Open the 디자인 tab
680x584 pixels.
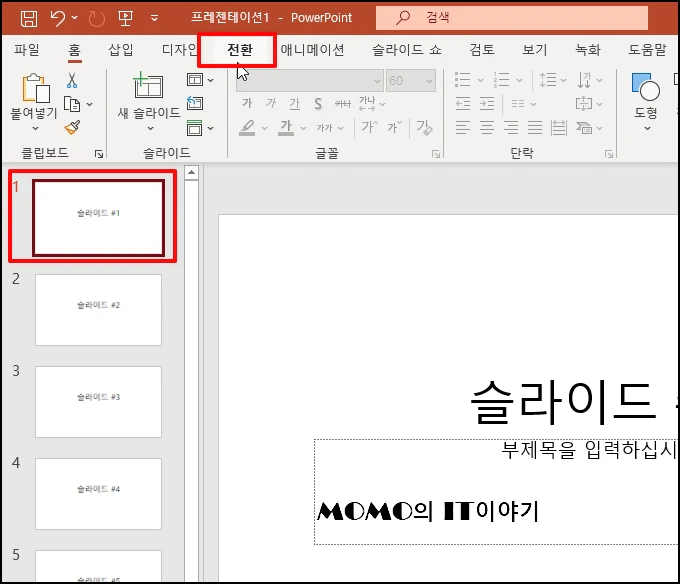coord(179,50)
